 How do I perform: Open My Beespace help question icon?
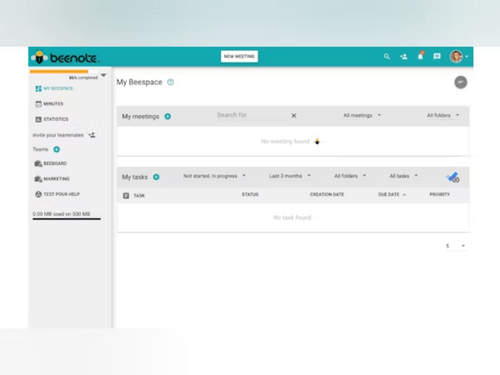pos(170,82)
